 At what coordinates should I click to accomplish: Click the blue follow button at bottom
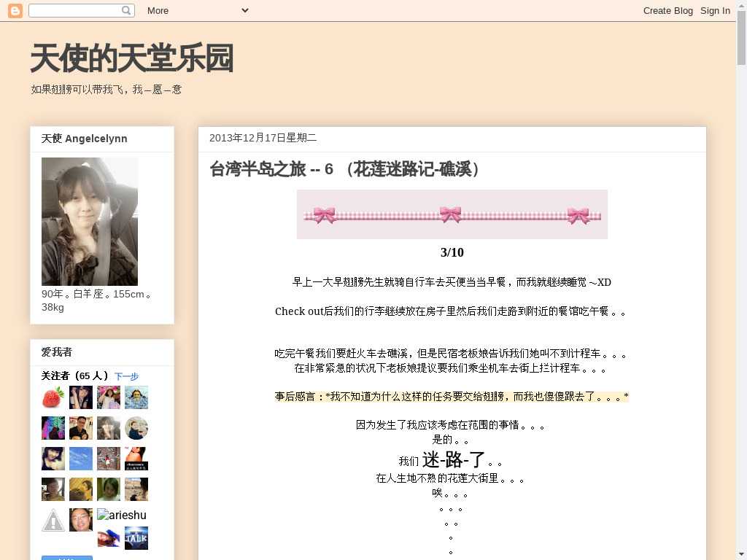tap(67, 558)
